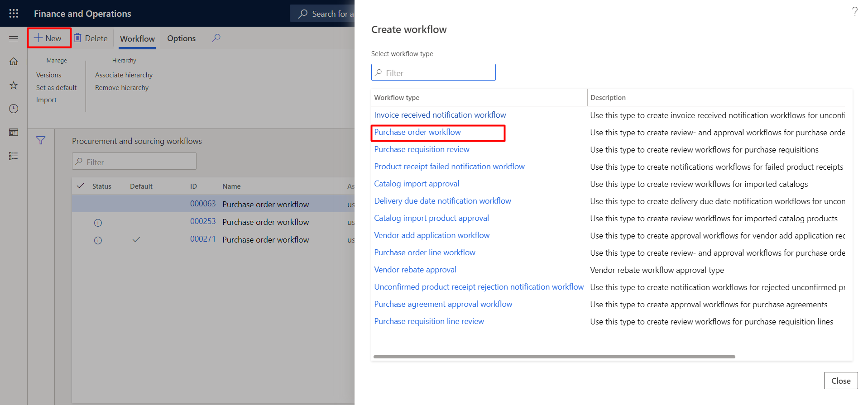Image resolution: width=868 pixels, height=405 pixels.
Task: Click Vendor rebate workflow approval type description
Action: (x=657, y=270)
